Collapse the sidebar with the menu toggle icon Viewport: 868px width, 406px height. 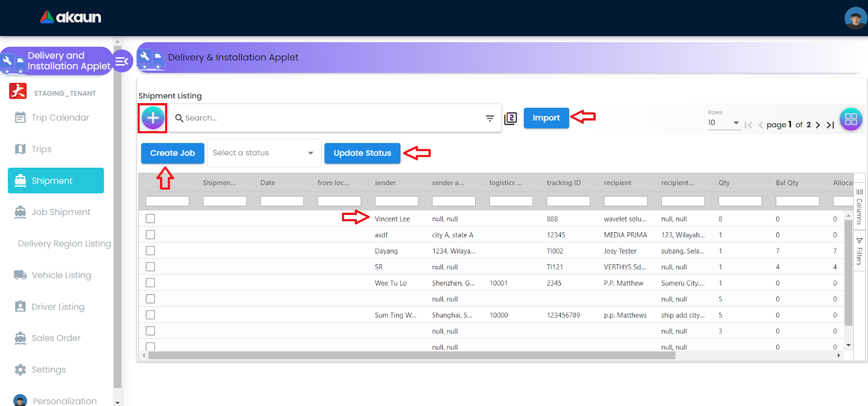tap(122, 61)
